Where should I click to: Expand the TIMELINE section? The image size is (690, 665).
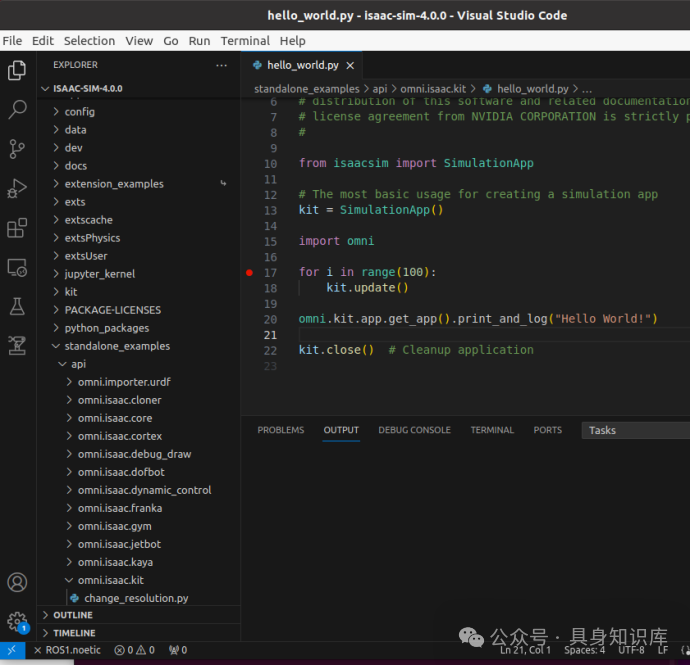click(74, 633)
